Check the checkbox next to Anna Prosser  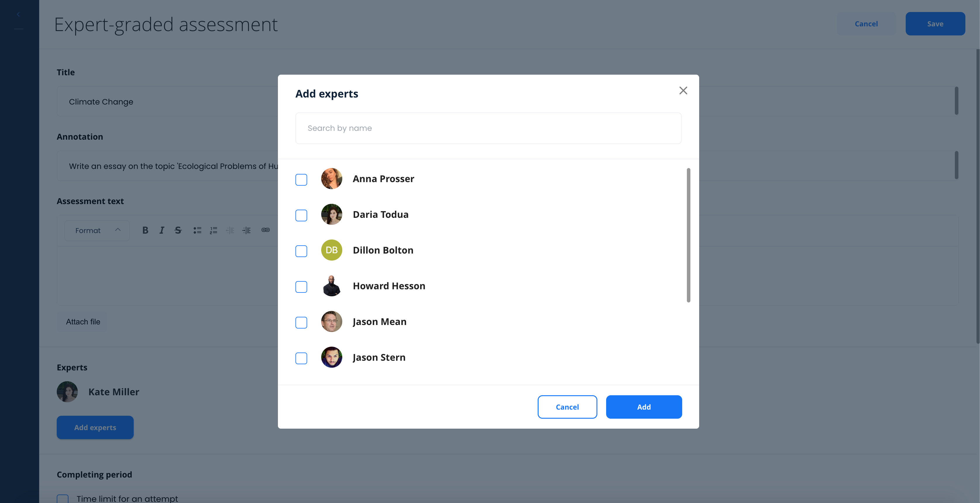(x=301, y=179)
